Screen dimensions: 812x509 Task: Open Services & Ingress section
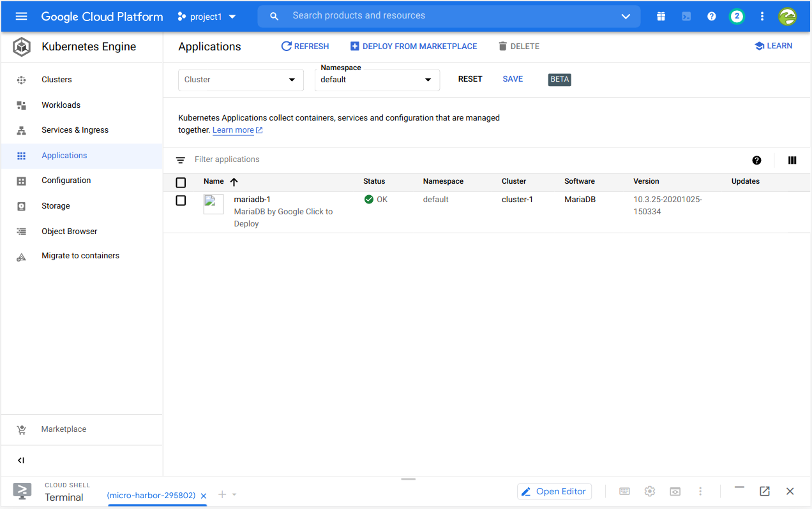(x=75, y=130)
